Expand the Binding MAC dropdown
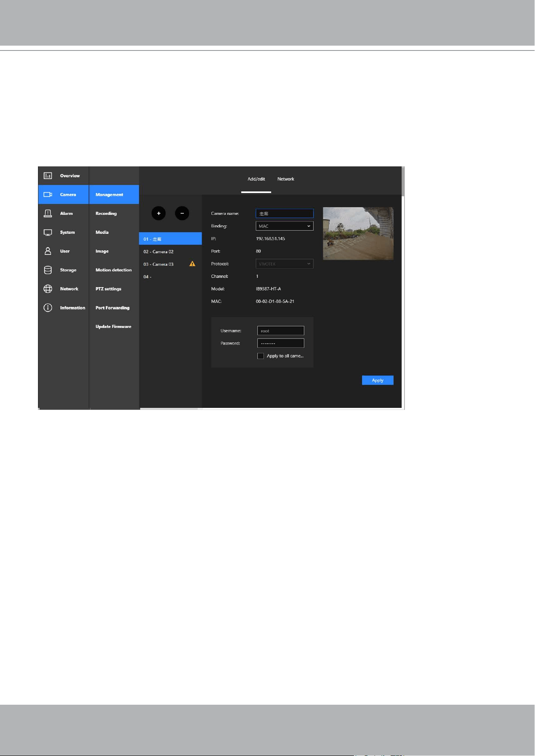This screenshot has width=535, height=756. tap(284, 226)
